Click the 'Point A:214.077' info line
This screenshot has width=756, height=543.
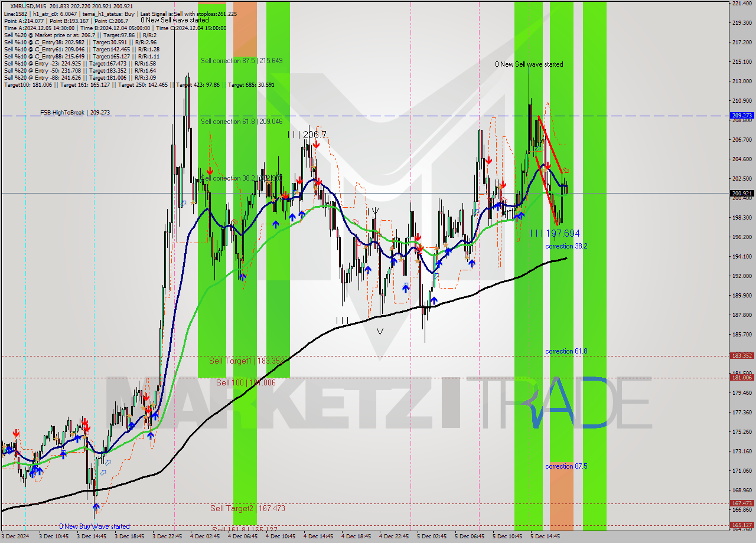[67, 20]
